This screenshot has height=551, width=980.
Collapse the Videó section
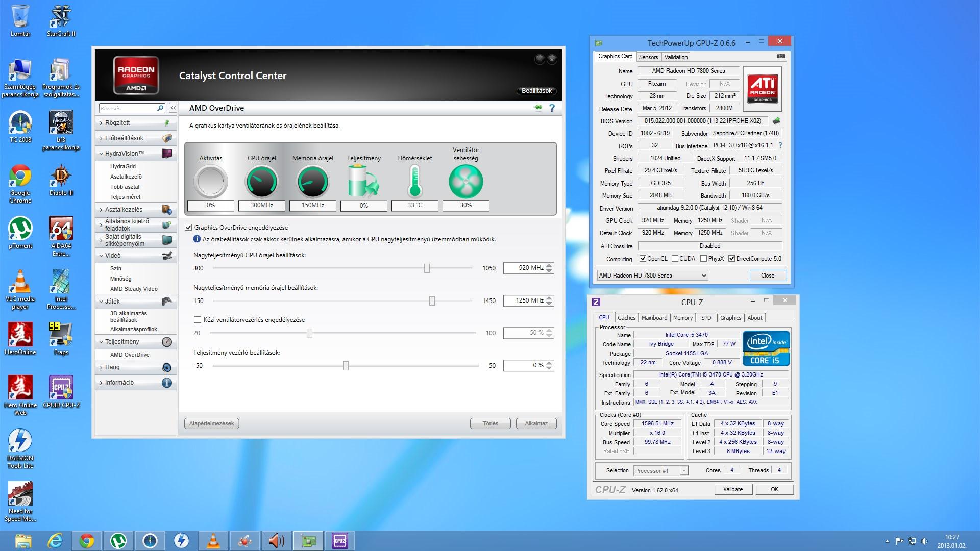tap(136, 256)
